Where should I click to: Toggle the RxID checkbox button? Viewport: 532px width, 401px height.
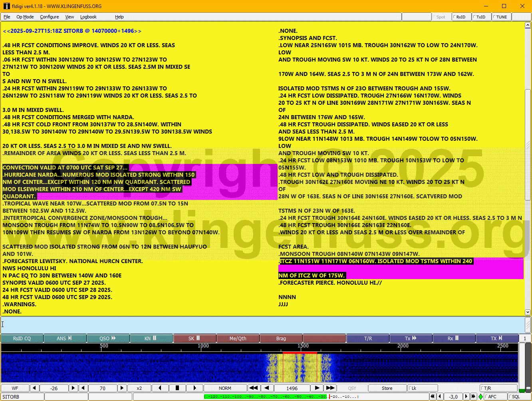point(461,17)
